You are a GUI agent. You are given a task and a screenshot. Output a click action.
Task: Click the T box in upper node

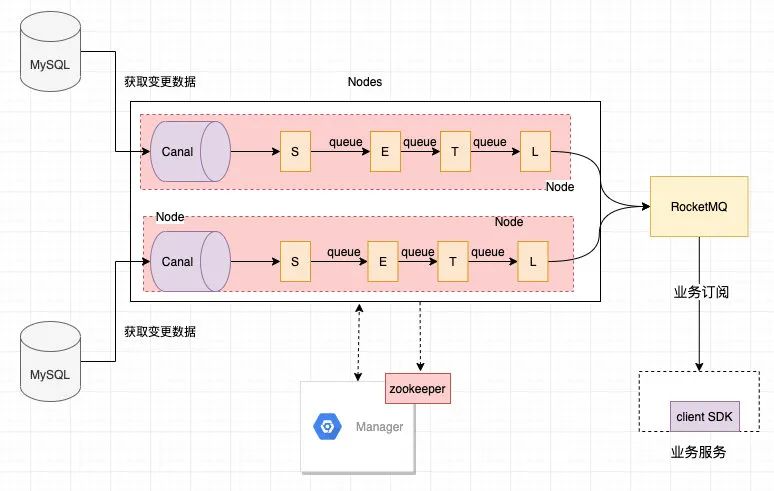click(455, 151)
